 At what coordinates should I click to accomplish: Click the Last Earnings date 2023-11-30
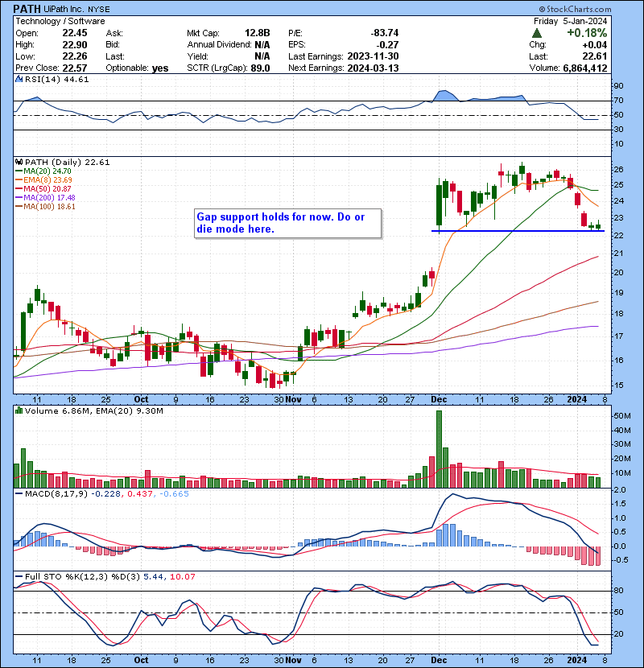click(373, 56)
